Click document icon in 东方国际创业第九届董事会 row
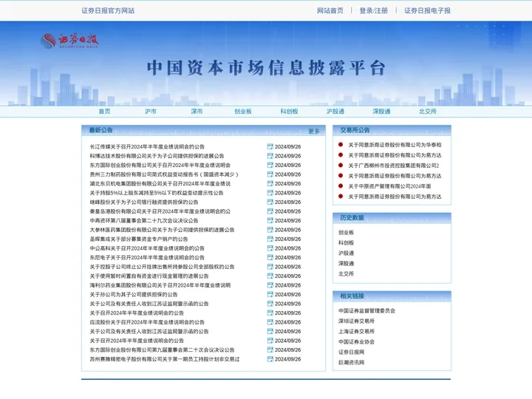 click(270, 349)
